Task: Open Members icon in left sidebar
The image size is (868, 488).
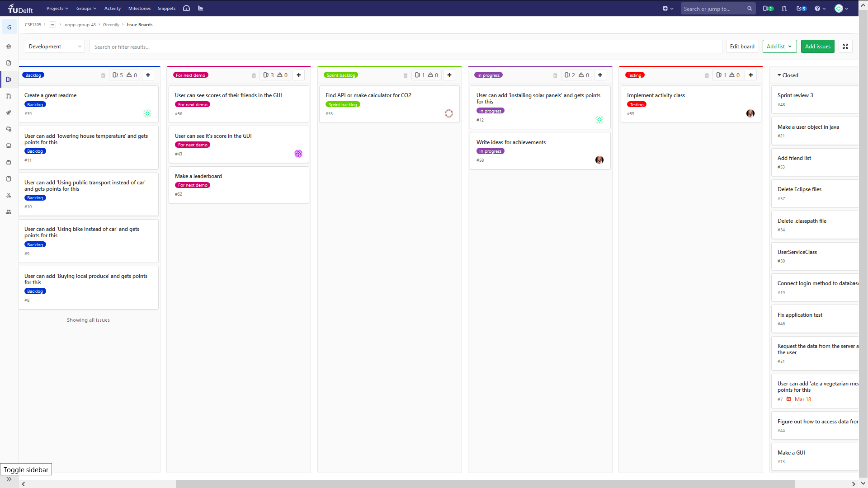Action: pos(9,212)
